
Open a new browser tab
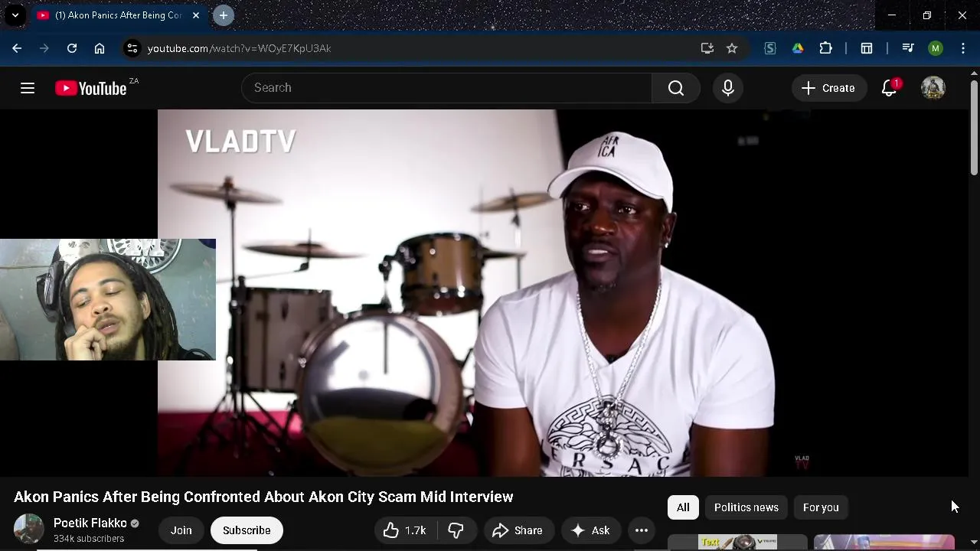point(224,15)
